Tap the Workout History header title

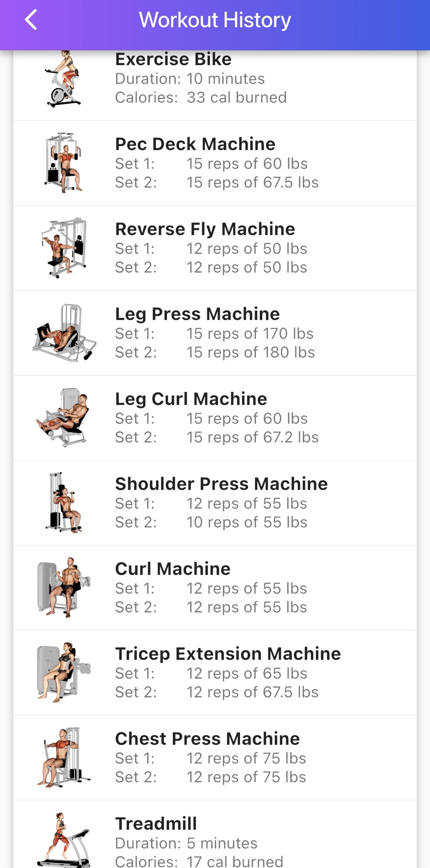215,20
